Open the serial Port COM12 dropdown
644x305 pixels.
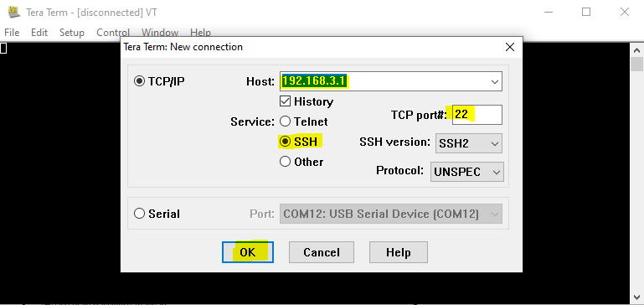[x=391, y=215]
